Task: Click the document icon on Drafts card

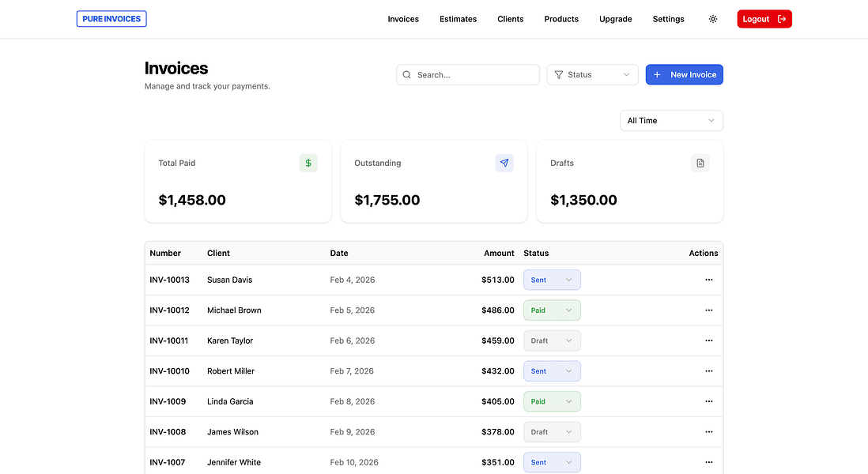Action: (700, 163)
